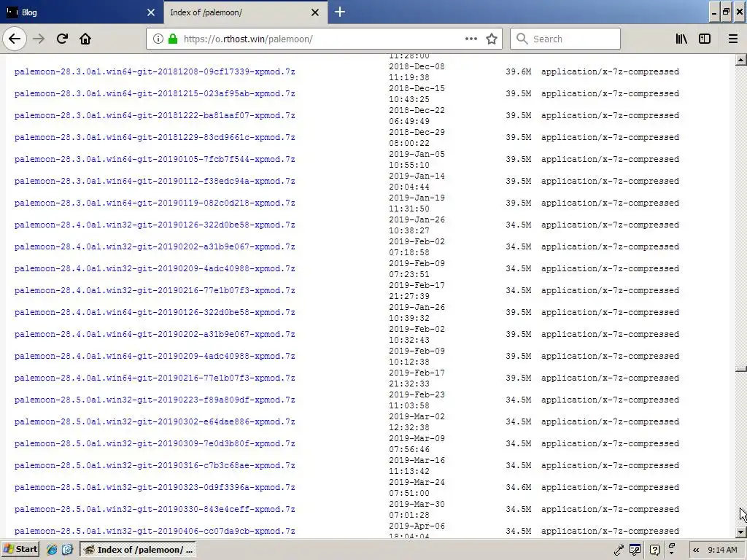Go back to the previous page
This screenshot has height=560, width=747.
[15, 39]
